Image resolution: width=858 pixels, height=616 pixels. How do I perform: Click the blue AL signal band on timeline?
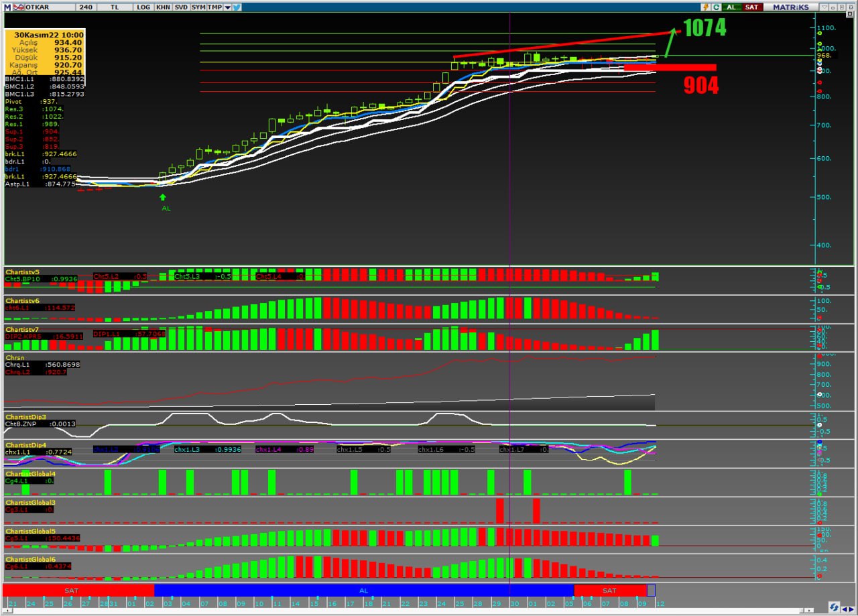363,591
